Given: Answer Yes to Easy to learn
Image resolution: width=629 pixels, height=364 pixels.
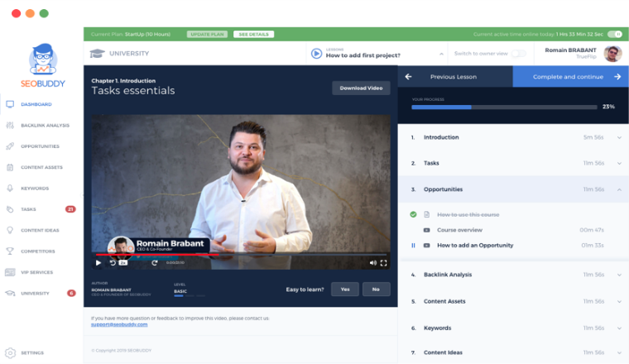Looking at the screenshot, I should [x=345, y=290].
